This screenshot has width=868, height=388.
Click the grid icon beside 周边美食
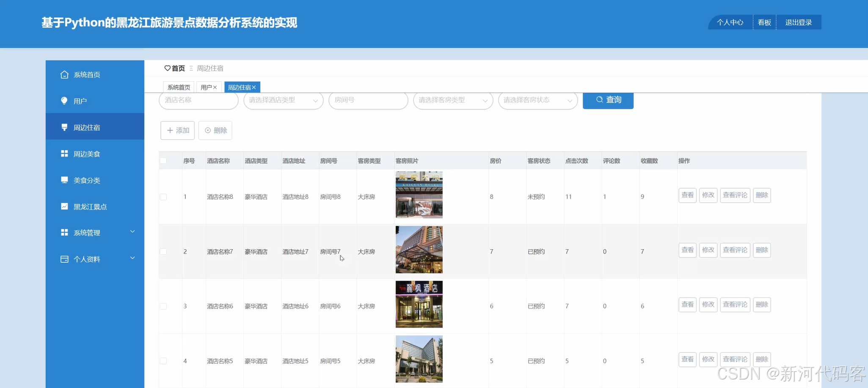tap(64, 154)
